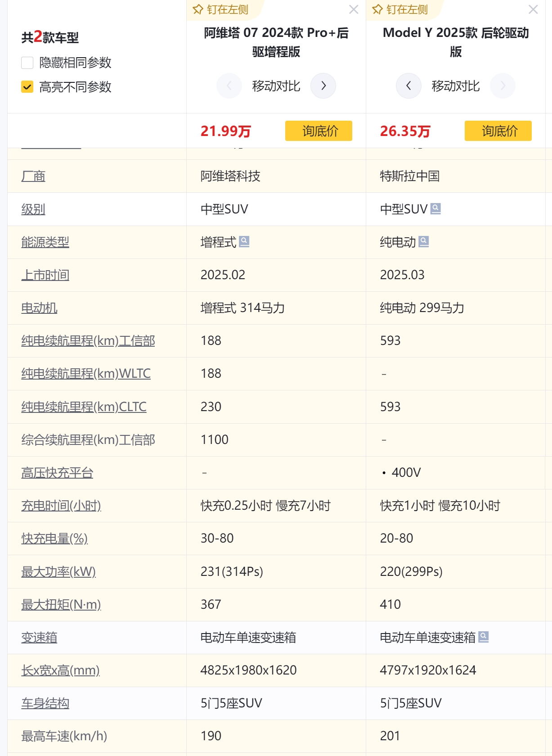The image size is (552, 756).
Task: Open the 级别 parameter link
Action: (x=33, y=209)
